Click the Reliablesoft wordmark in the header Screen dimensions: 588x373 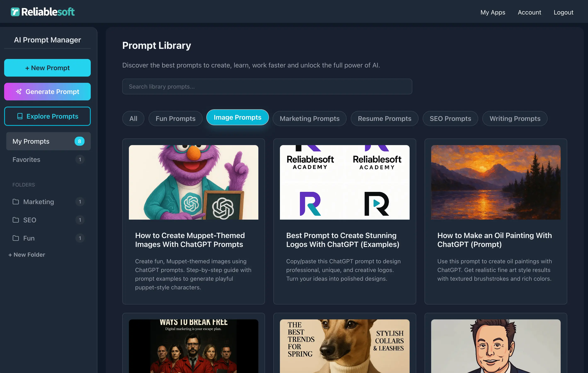[x=48, y=12]
